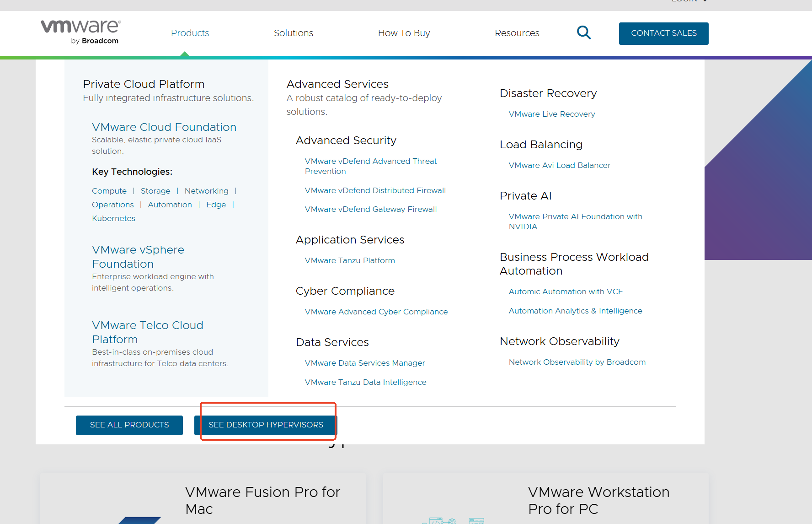Click the Advanced Services heading
Screen dimensions: 812x524
point(337,84)
